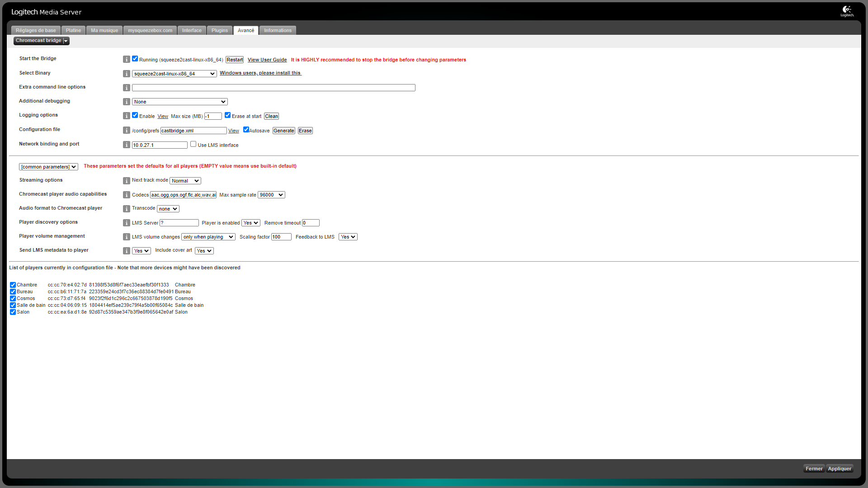Viewport: 868px width, 488px height.
Task: Click info icon for Audio format to Chromecast
Action: point(127,209)
